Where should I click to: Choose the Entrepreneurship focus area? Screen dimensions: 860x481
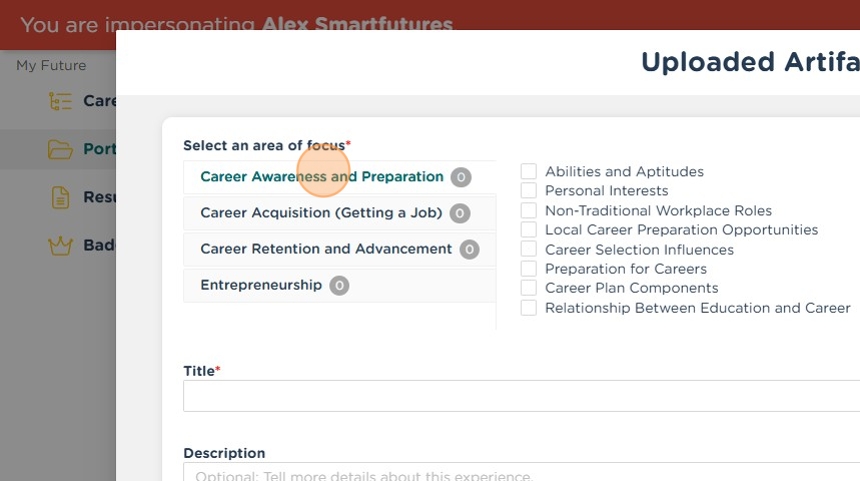(261, 285)
